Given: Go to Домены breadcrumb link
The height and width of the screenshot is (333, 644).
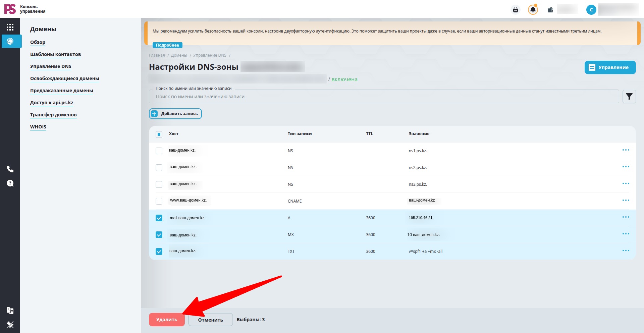Looking at the screenshot, I should [179, 55].
